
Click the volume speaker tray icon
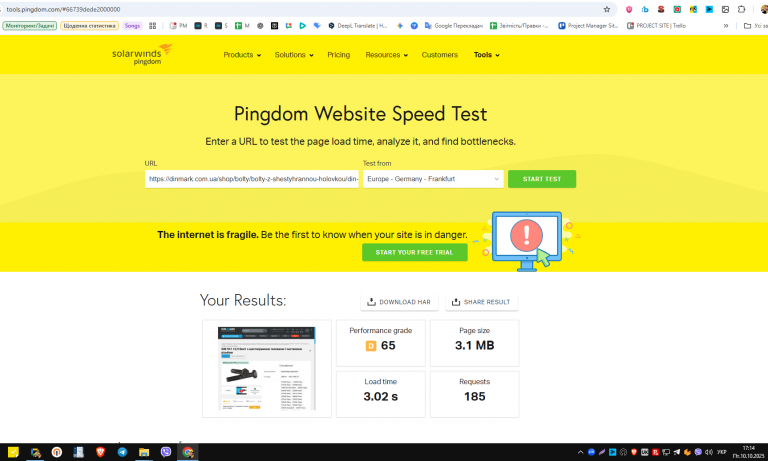(709, 452)
